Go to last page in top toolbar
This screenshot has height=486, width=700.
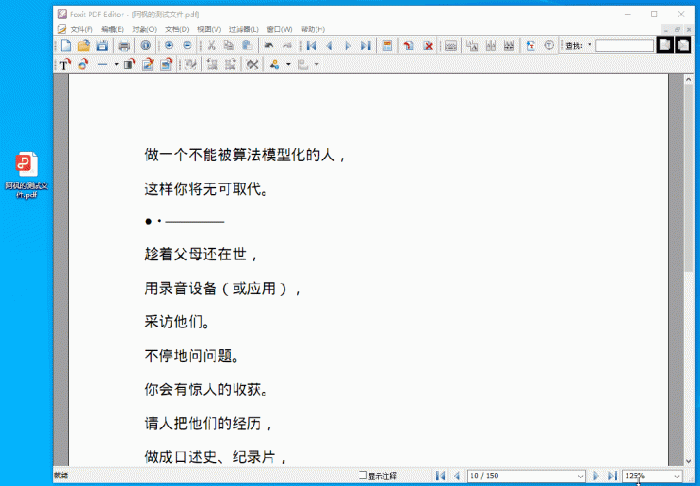tap(366, 46)
